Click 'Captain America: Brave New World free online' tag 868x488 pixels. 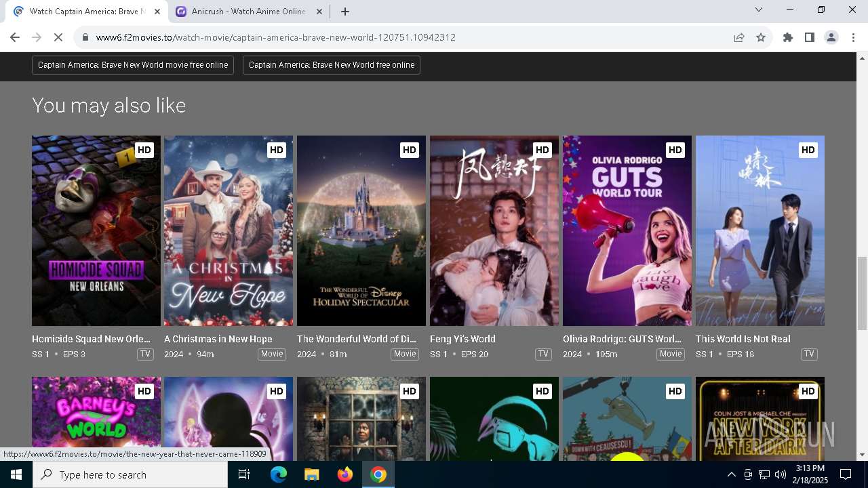332,65
